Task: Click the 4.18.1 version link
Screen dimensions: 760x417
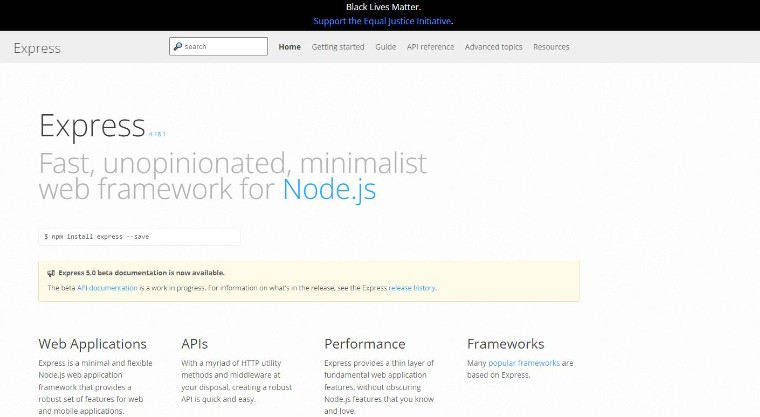Action: pyautogui.click(x=157, y=134)
